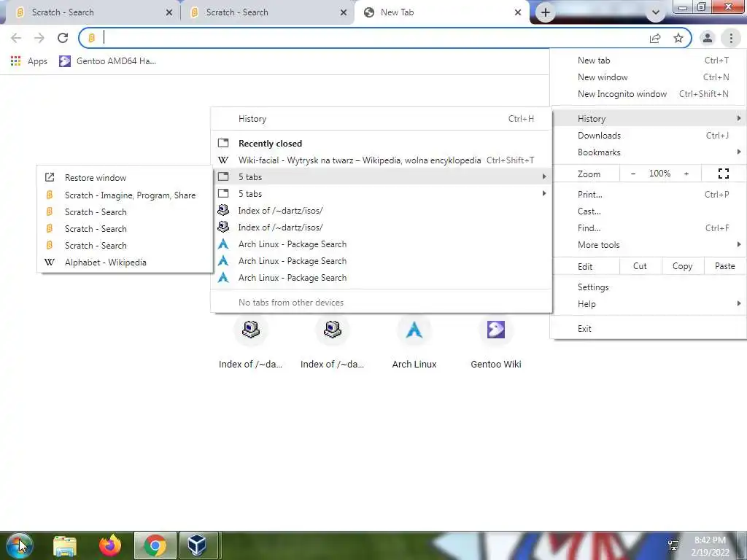Bookmark this tab with the star icon
This screenshot has width=747, height=560.
(678, 38)
